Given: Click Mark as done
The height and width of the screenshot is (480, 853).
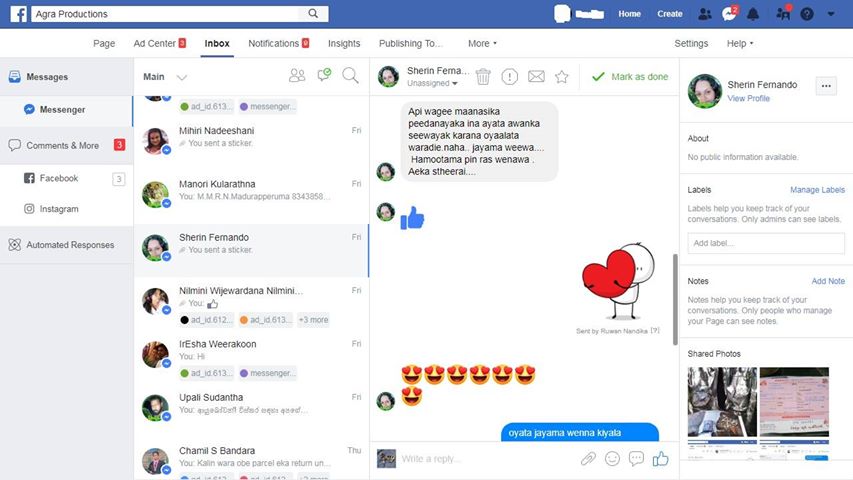Looking at the screenshot, I should click(630, 77).
